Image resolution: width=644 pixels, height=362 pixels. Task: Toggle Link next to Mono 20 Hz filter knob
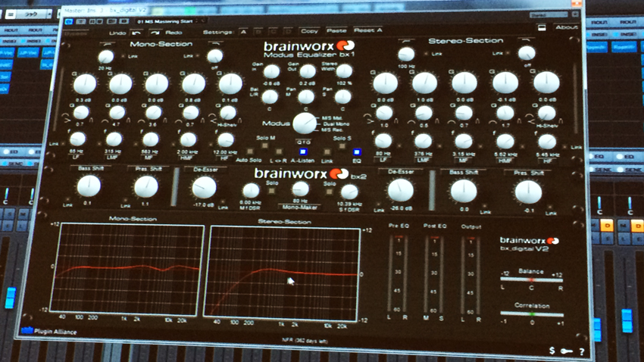[123, 56]
